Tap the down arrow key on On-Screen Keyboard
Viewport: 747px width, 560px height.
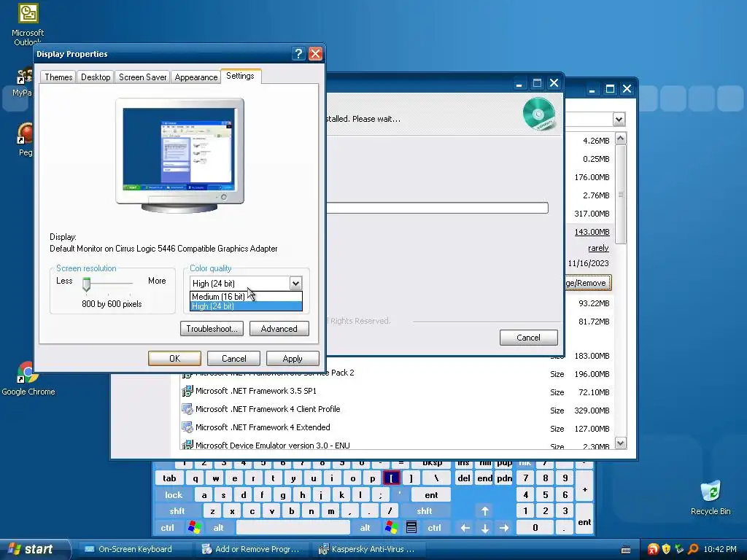tap(484, 528)
